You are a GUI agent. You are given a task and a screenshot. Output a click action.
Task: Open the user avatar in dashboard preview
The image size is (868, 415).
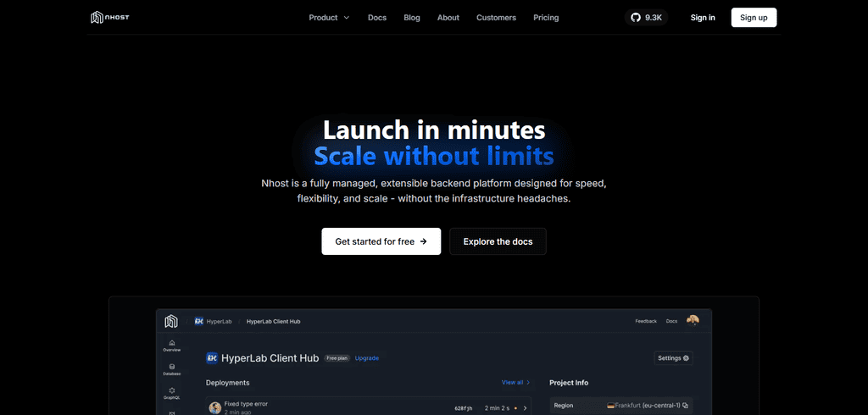[x=693, y=321]
